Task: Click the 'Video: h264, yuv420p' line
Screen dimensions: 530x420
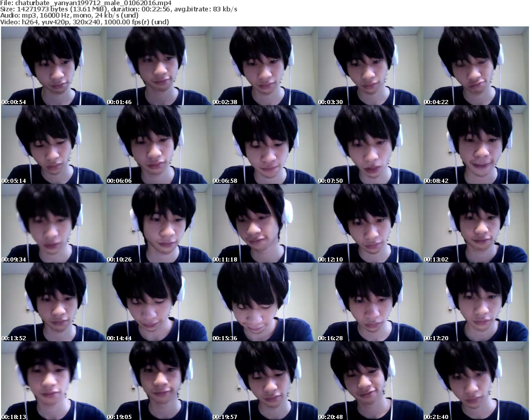Action: 84,22
